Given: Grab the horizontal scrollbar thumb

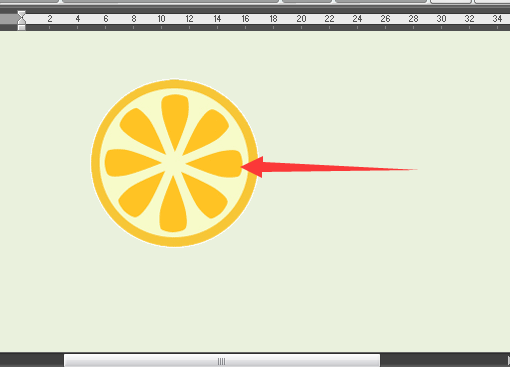Looking at the screenshot, I should pos(222,361).
